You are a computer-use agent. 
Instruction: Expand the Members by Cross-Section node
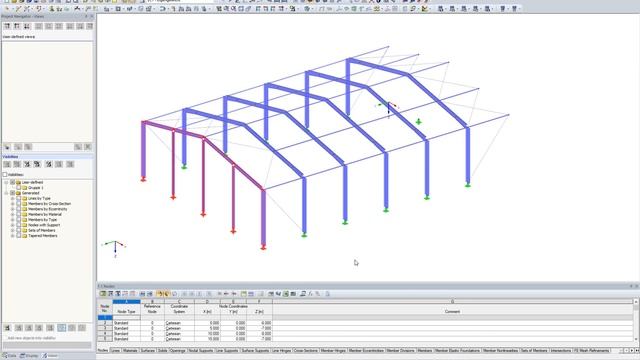pos(13,204)
